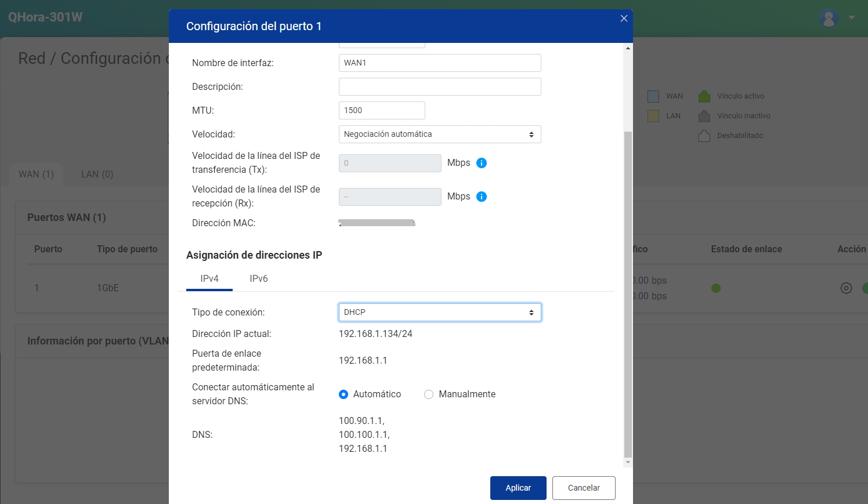Open the WAN (1) tab

coord(36,175)
